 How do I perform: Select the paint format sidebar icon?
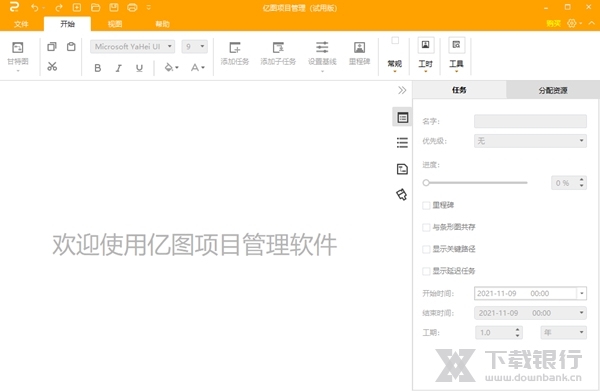coord(402,195)
